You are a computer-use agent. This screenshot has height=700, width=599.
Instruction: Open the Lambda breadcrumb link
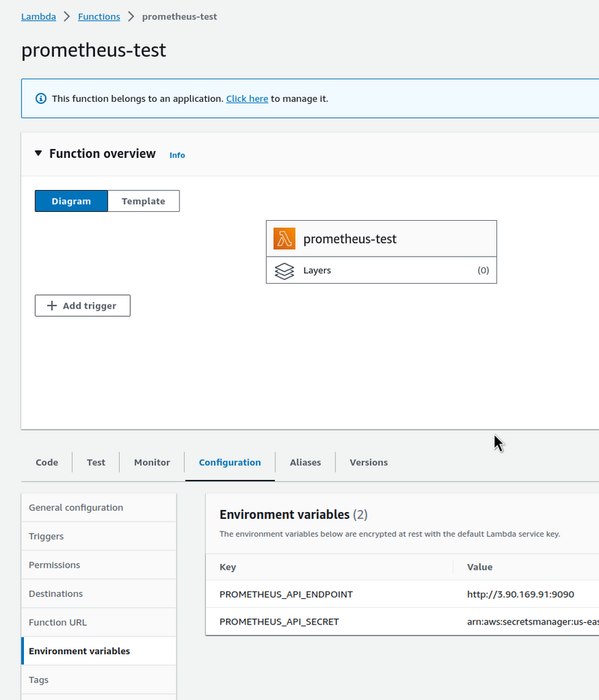38,16
